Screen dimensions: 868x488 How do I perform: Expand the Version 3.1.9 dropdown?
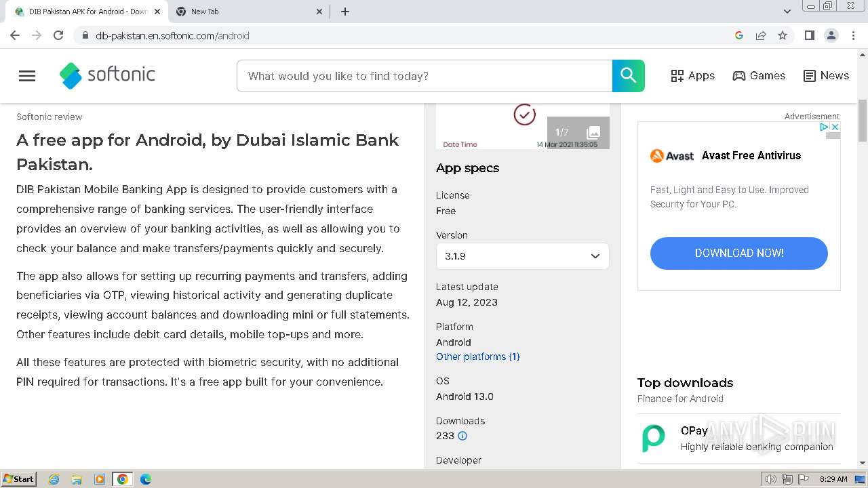522,256
